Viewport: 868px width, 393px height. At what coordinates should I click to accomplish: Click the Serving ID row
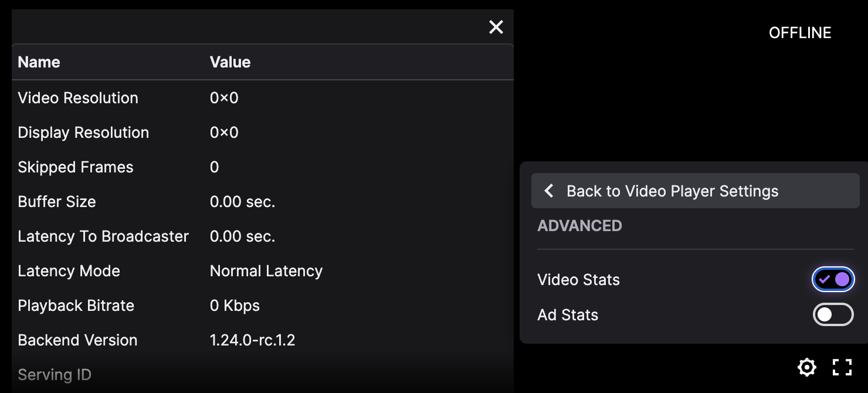(55, 375)
